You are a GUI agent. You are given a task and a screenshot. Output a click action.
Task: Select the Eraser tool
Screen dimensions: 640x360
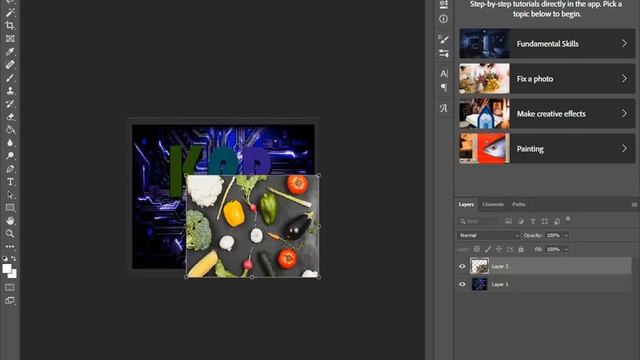click(10, 117)
